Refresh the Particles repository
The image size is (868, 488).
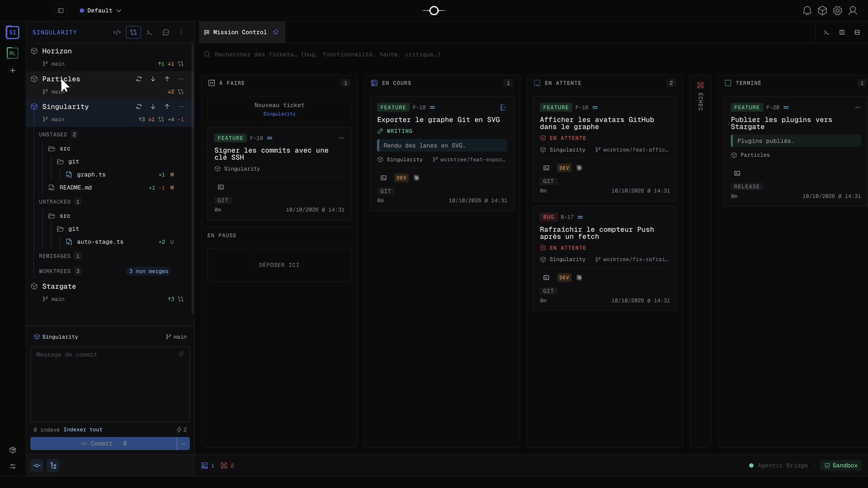139,79
